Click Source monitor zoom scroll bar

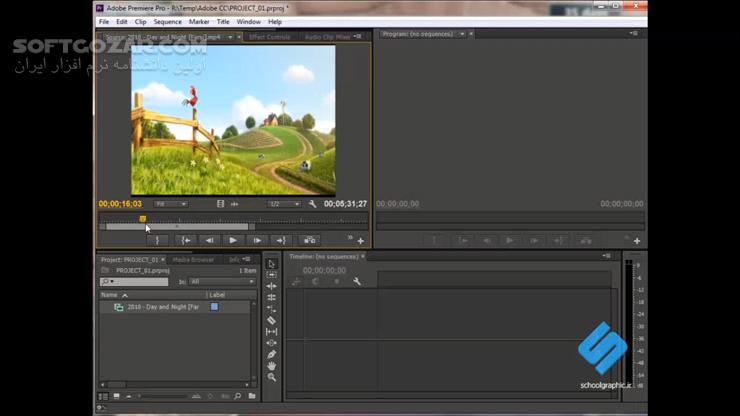pyautogui.click(x=177, y=227)
